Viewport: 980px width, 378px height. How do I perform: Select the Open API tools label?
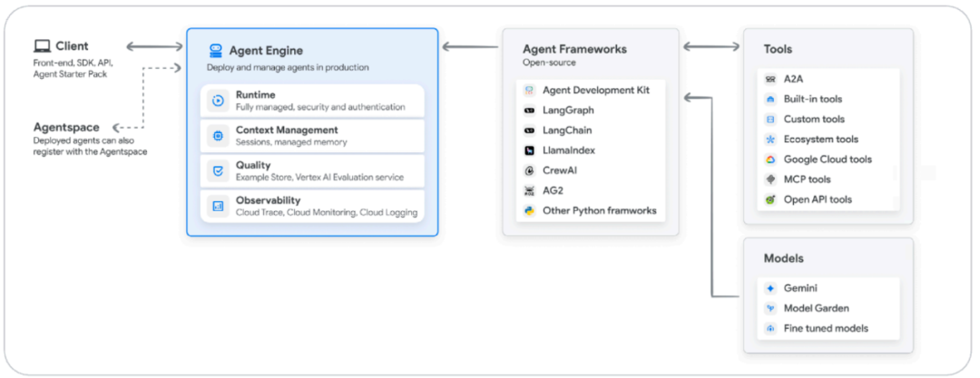point(818,199)
